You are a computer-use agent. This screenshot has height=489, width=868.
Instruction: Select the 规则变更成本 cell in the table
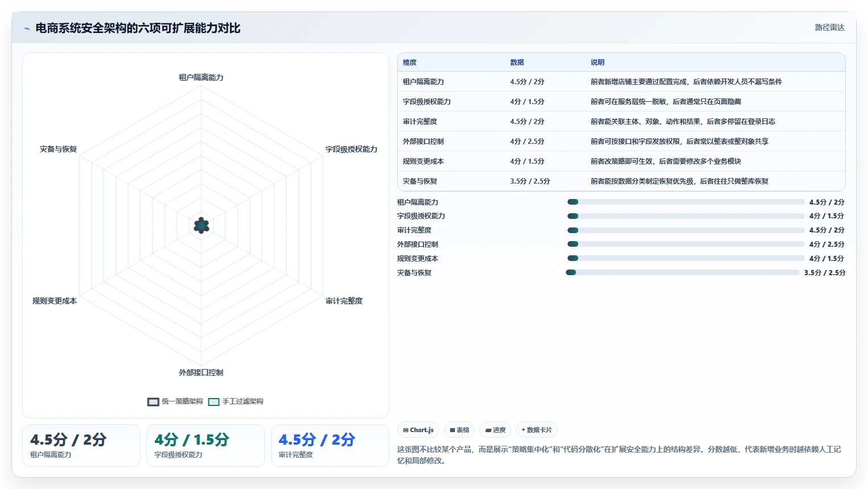pos(423,161)
